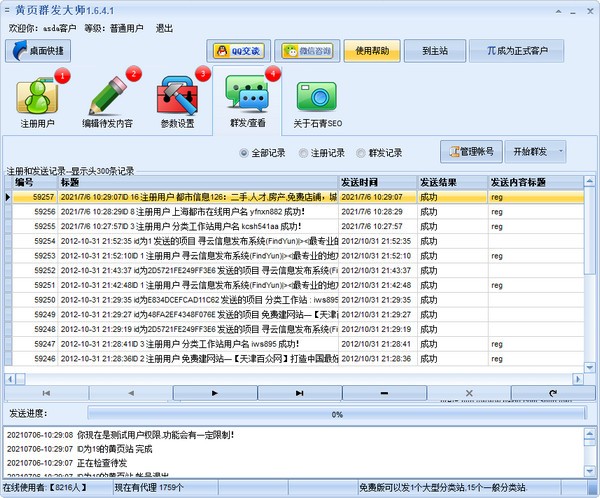Viewport: 600px width, 498px height.
Task: Open 关于石青SEO camera icon tab
Action: pyautogui.click(x=316, y=102)
